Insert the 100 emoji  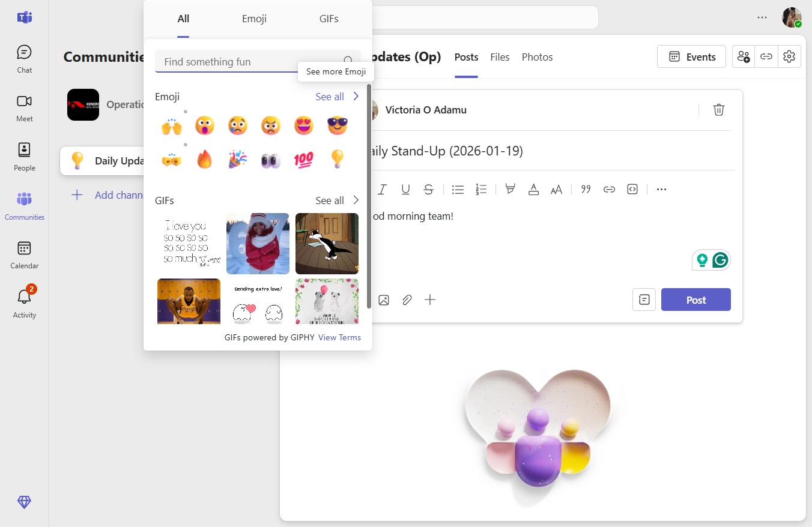[304, 160]
